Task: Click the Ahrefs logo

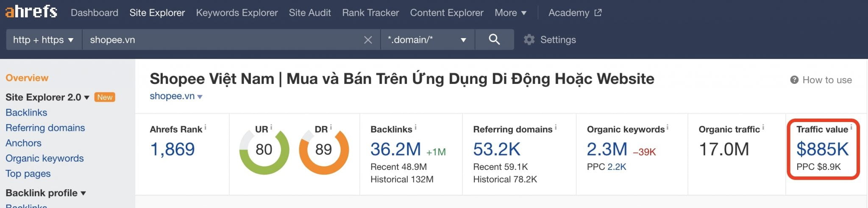Action: pos(31,12)
